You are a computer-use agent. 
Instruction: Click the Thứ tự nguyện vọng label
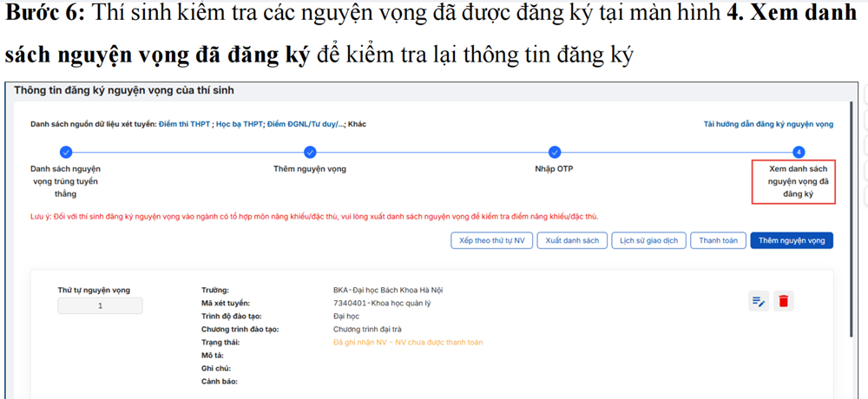[94, 290]
